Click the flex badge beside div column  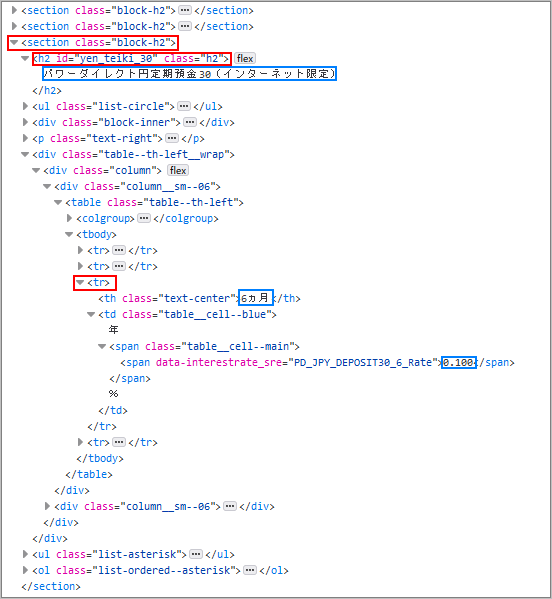pos(178,170)
